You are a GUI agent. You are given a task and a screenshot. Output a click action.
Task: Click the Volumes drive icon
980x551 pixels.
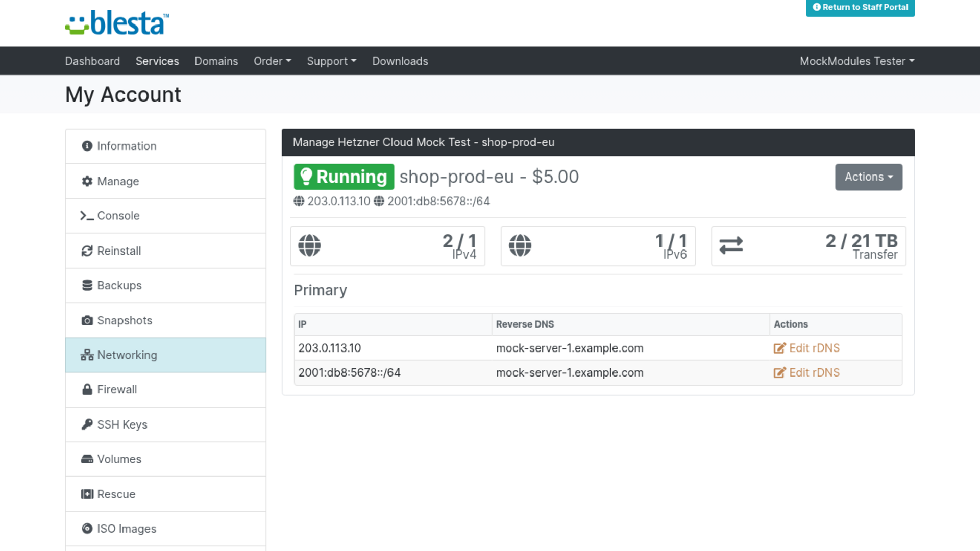87,459
